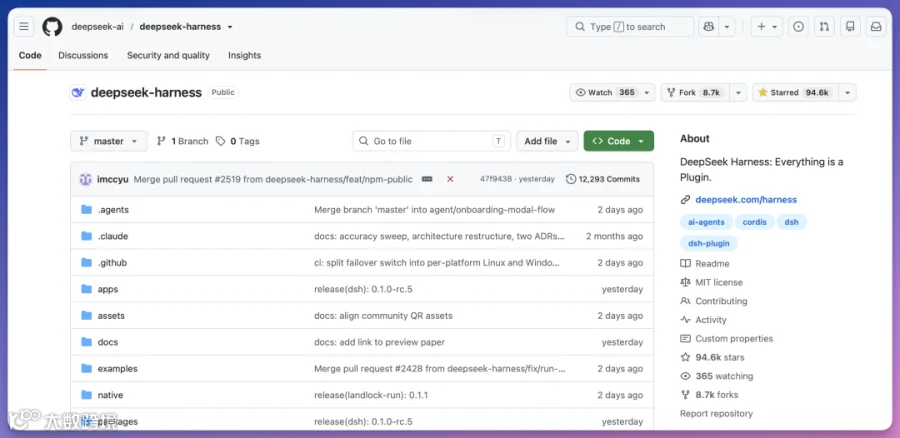Open the master branch selector

coord(108,141)
